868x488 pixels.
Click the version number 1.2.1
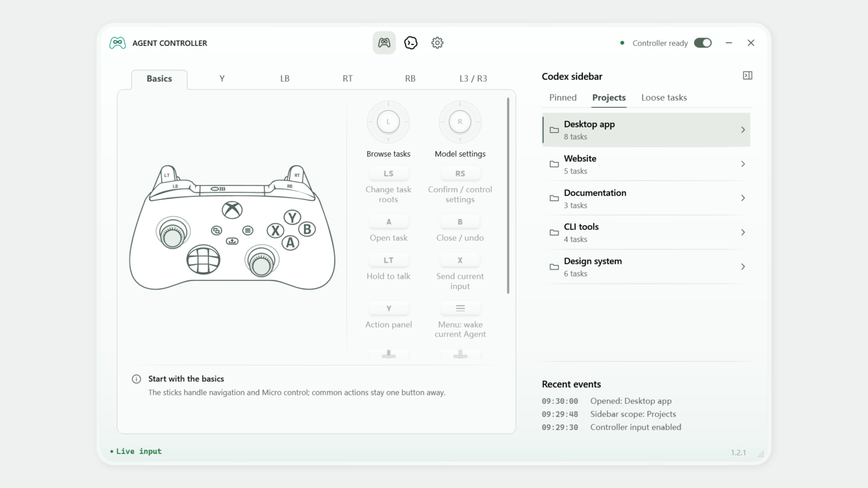pyautogui.click(x=738, y=453)
